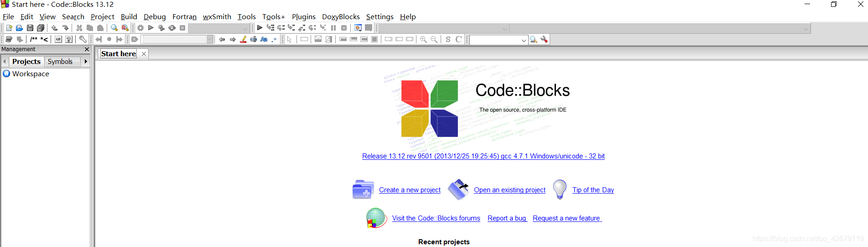This screenshot has height=247, width=868.
Task: Click the Find magnifier icon
Action: coord(114,28)
